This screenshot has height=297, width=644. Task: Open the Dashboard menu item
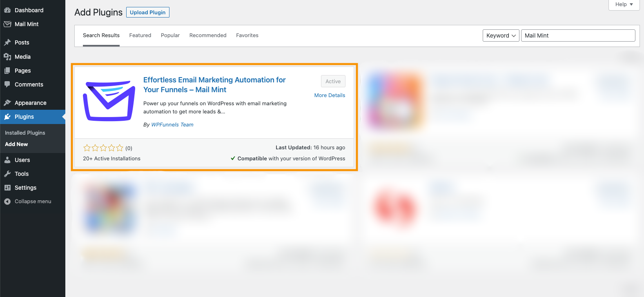coord(33,10)
